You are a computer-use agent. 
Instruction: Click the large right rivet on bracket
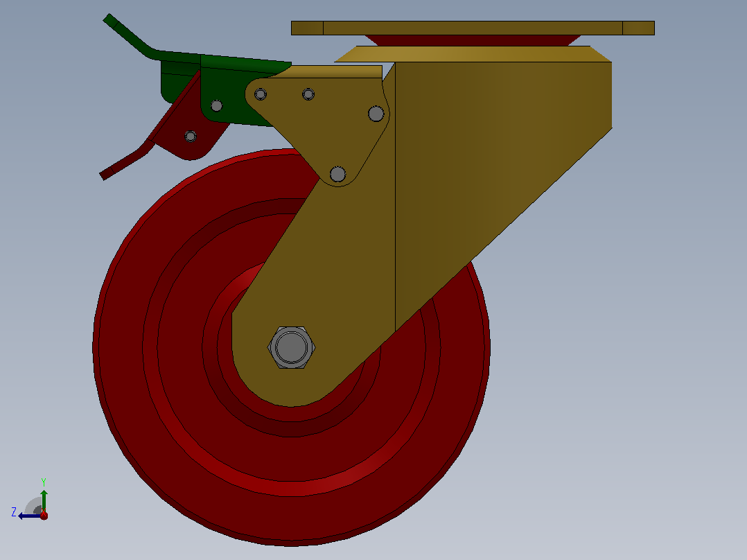pos(376,114)
